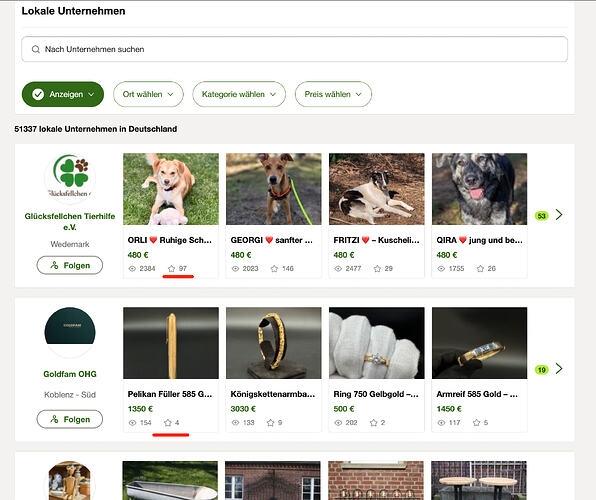Click the star on Pelikan Füller listing
This screenshot has width=596, height=500.
168,422
